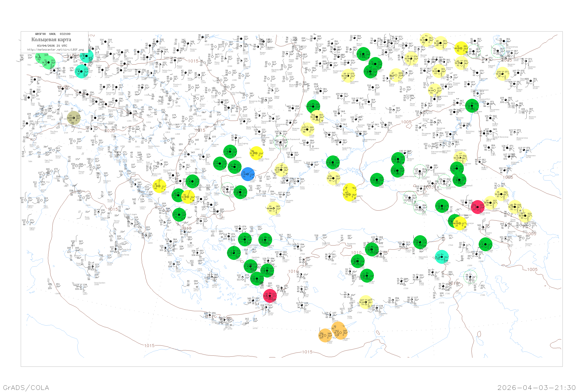
Task: Open the meteocenter.net LBSF.png URL text
Action: [55, 50]
